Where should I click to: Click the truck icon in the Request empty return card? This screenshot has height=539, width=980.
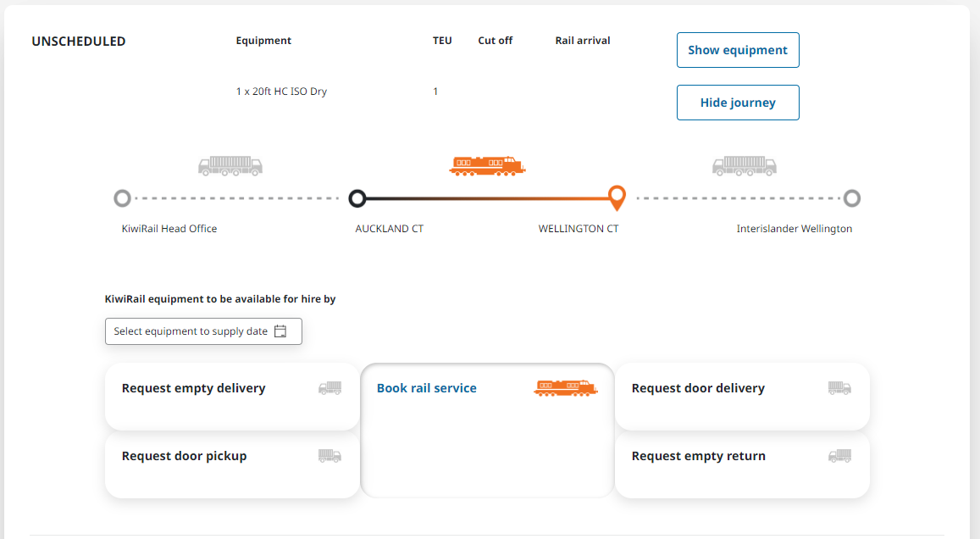[839, 456]
